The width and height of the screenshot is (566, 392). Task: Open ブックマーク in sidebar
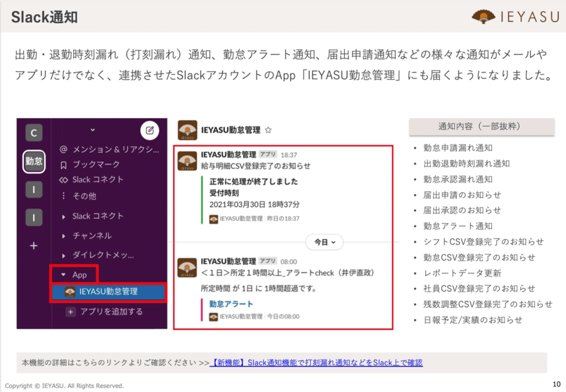(x=90, y=165)
